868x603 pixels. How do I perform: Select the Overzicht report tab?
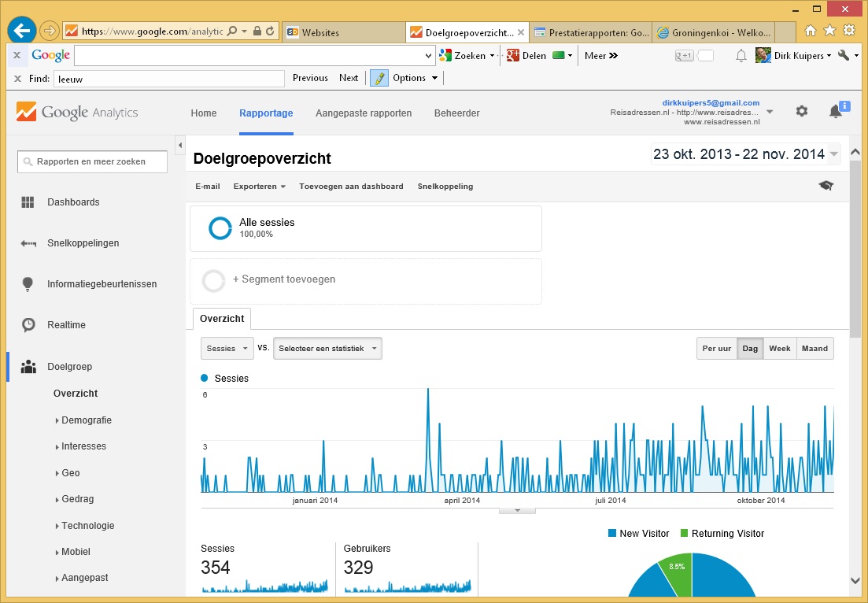click(221, 318)
